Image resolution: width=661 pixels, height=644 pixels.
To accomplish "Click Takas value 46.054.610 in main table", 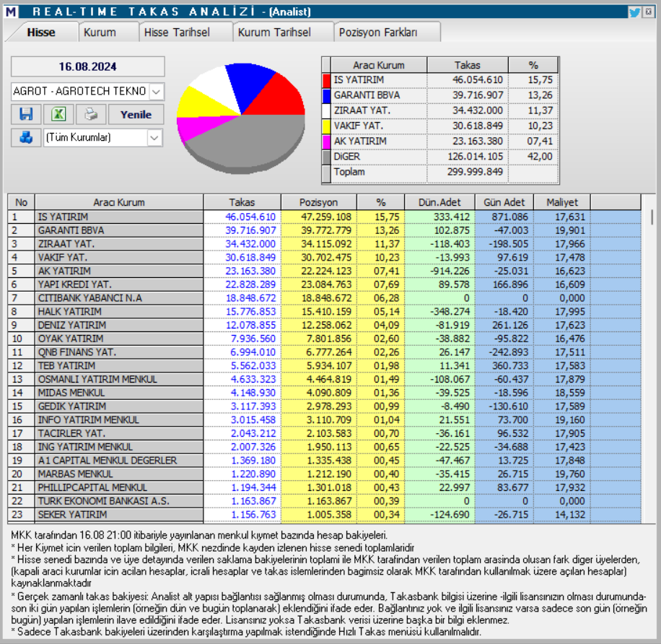I will pos(250,217).
